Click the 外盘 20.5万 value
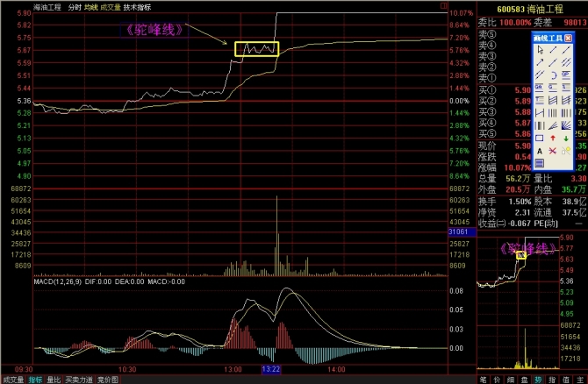Viewport: 588px width, 384px height. point(518,189)
